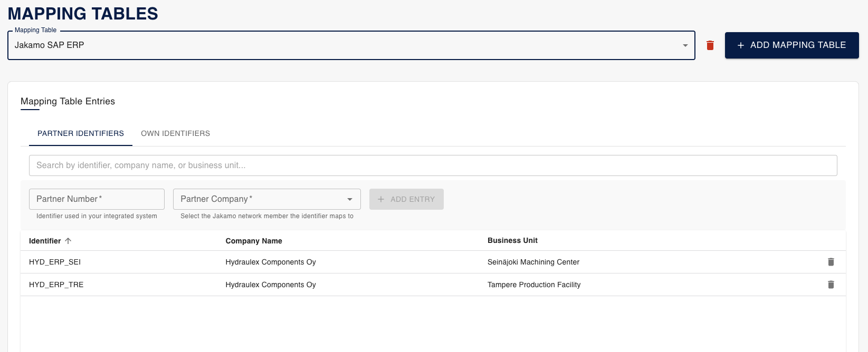Remove the HYD_ERP_TRE row using trash icon
The height and width of the screenshot is (352, 868).
[831, 285]
